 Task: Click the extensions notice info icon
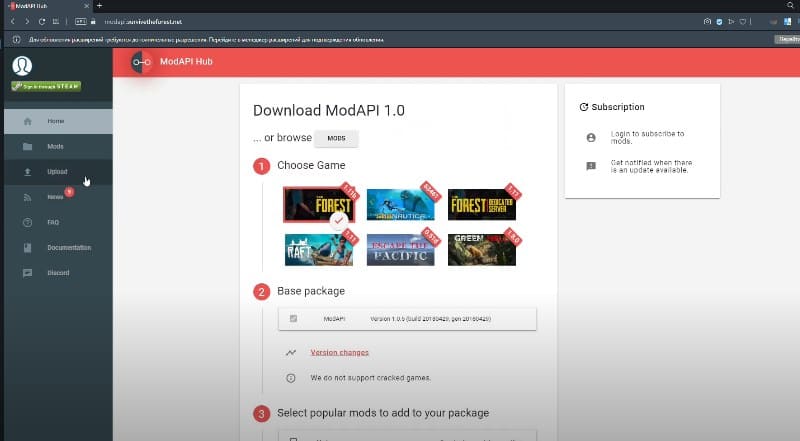coord(16,39)
